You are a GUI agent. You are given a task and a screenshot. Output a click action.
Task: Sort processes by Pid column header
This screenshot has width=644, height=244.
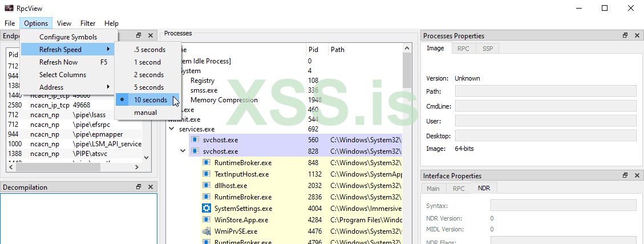(317, 50)
